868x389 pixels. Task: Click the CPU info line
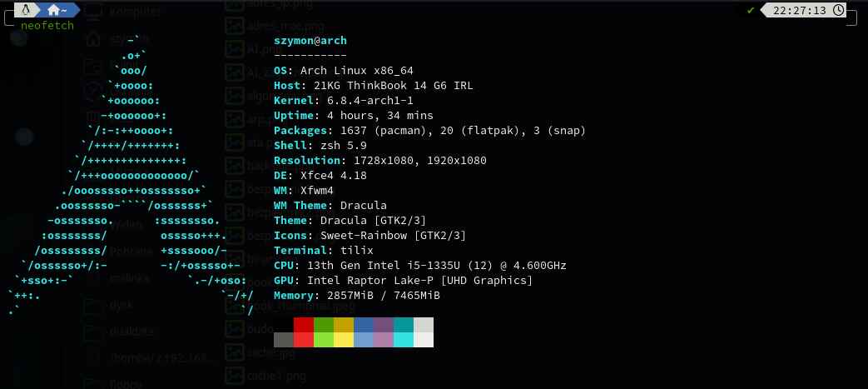point(419,265)
